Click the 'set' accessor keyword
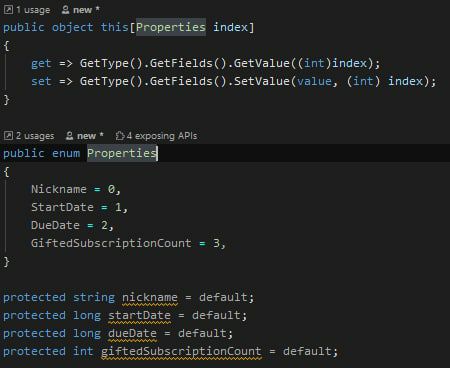The image size is (450, 368). pyautogui.click(x=41, y=81)
